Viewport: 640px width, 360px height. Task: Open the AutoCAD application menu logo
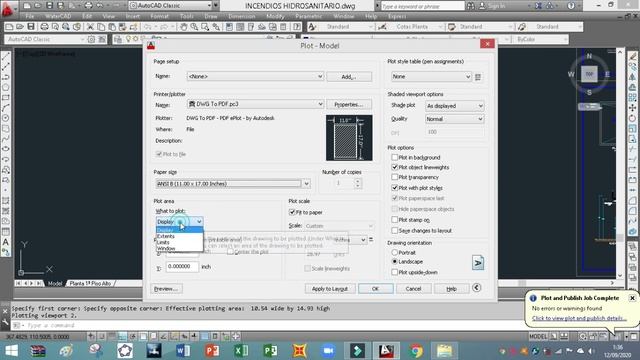click(x=7, y=8)
